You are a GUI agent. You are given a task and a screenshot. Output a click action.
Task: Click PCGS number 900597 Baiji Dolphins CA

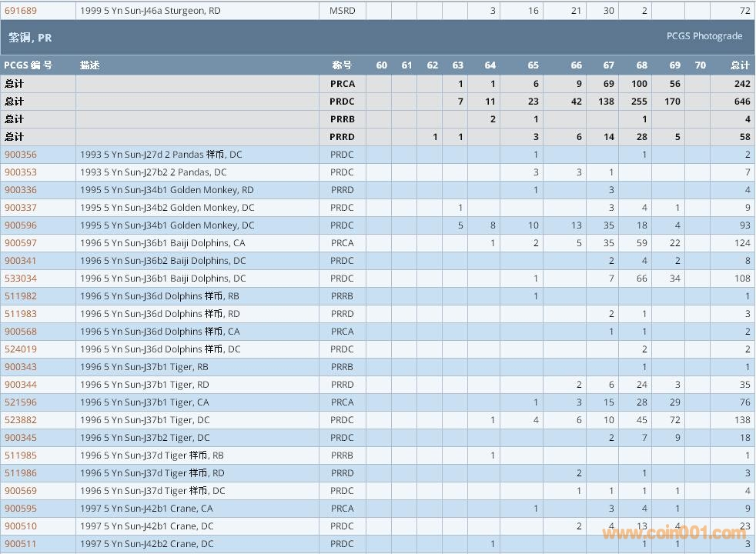21,243
